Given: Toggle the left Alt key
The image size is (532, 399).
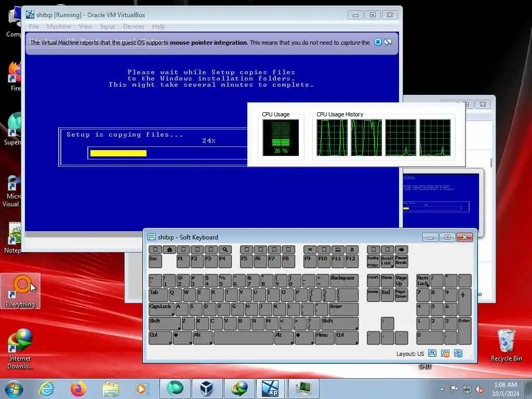Looking at the screenshot, I should [203, 338].
